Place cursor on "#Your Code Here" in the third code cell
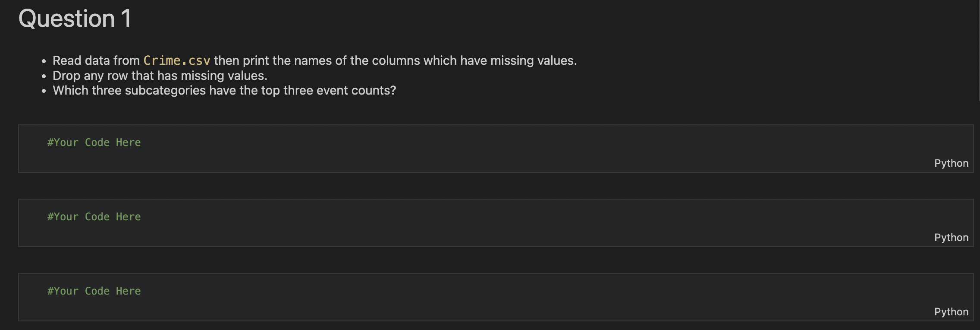The image size is (980, 330). click(94, 291)
